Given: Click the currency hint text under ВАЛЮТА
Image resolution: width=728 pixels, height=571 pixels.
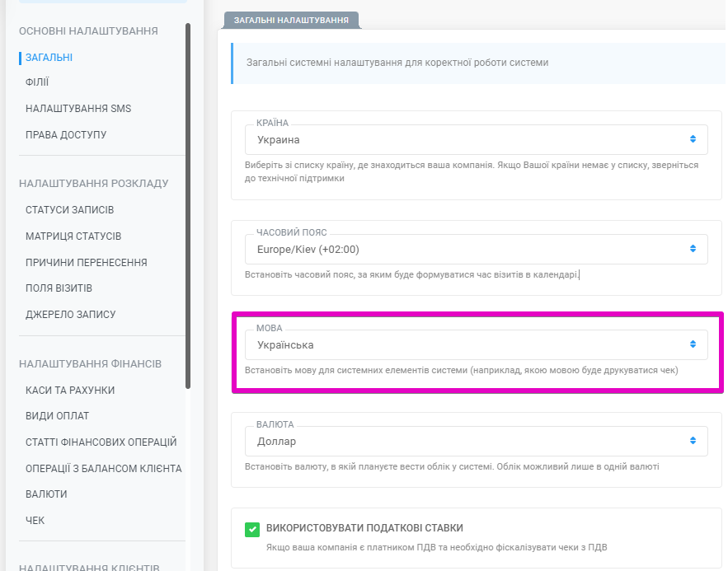Looking at the screenshot, I should coord(452,466).
